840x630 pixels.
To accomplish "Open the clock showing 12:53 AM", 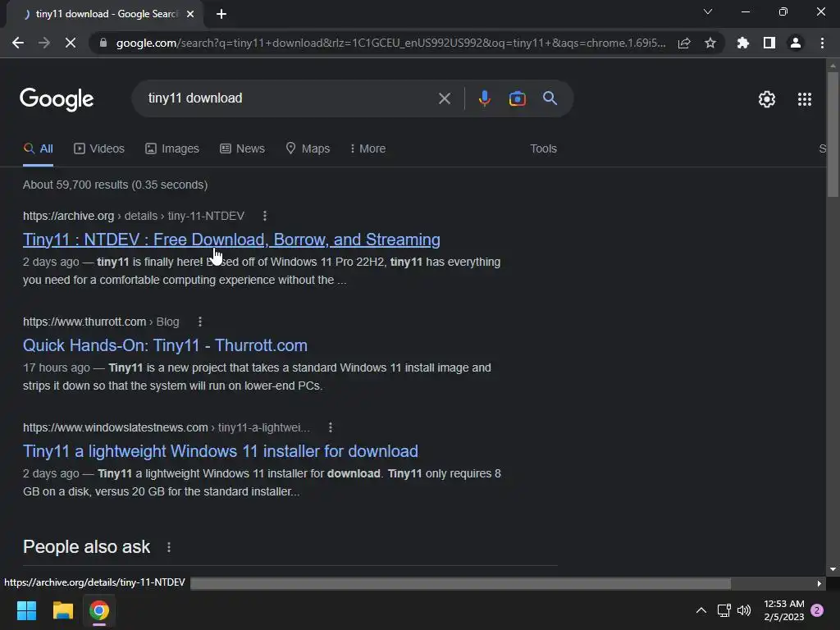I will point(783,610).
